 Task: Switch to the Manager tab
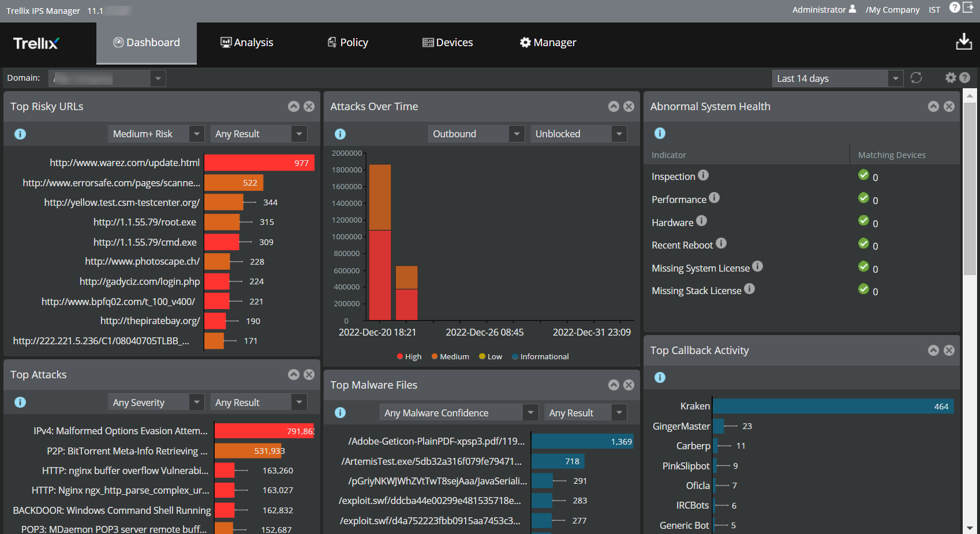[x=548, y=43]
